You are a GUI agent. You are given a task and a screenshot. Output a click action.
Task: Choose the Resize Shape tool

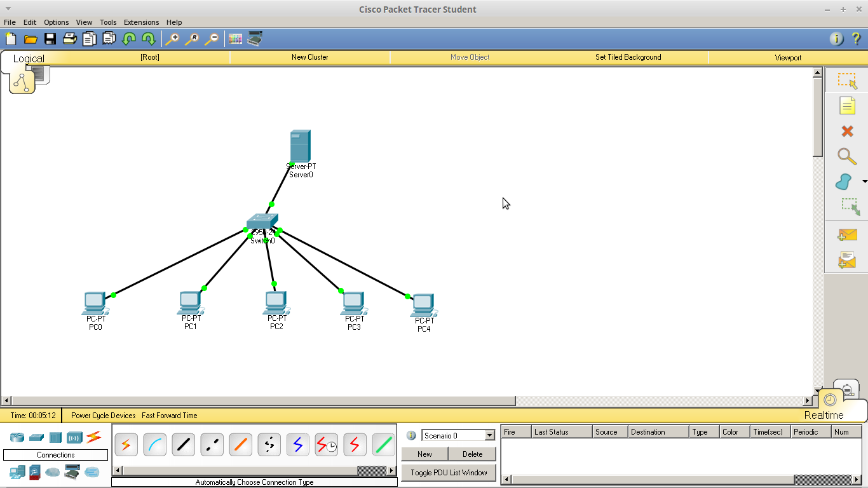pos(851,207)
